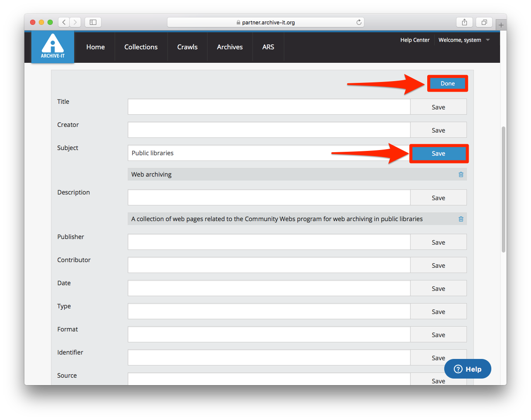Click the page vertical scrollbar
Screen dimensions: 531x420
503,190
